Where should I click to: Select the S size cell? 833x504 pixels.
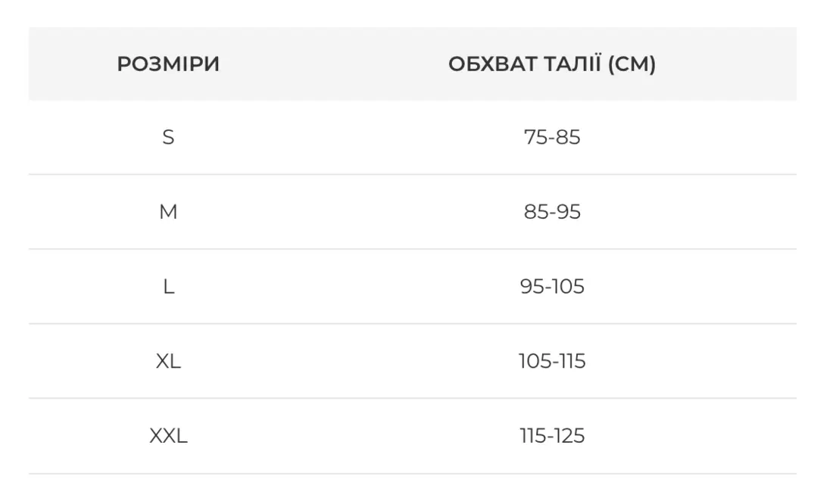[168, 137]
